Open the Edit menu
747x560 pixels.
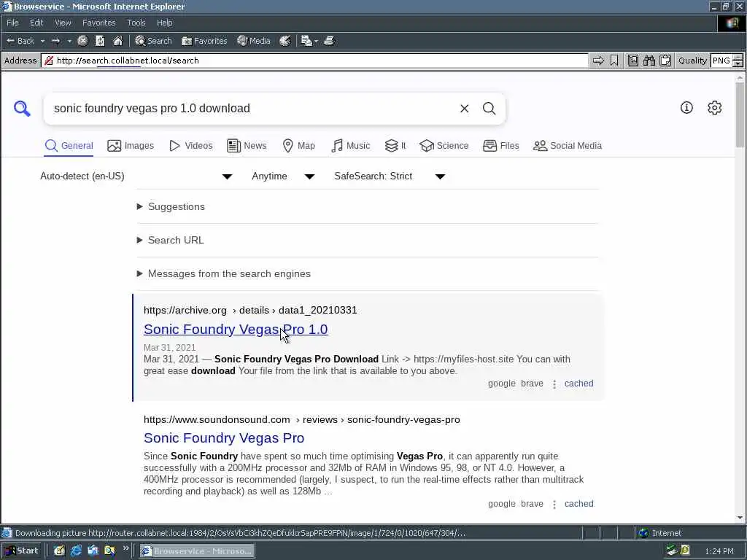(x=36, y=23)
